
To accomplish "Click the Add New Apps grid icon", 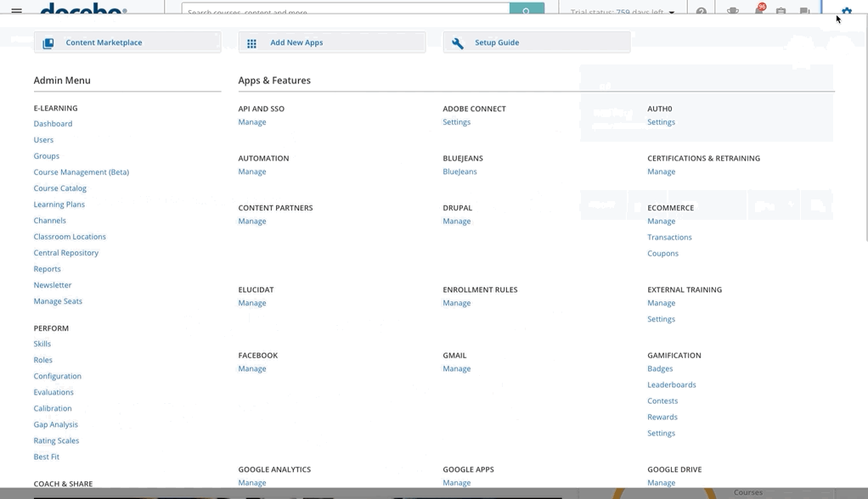I will point(252,43).
